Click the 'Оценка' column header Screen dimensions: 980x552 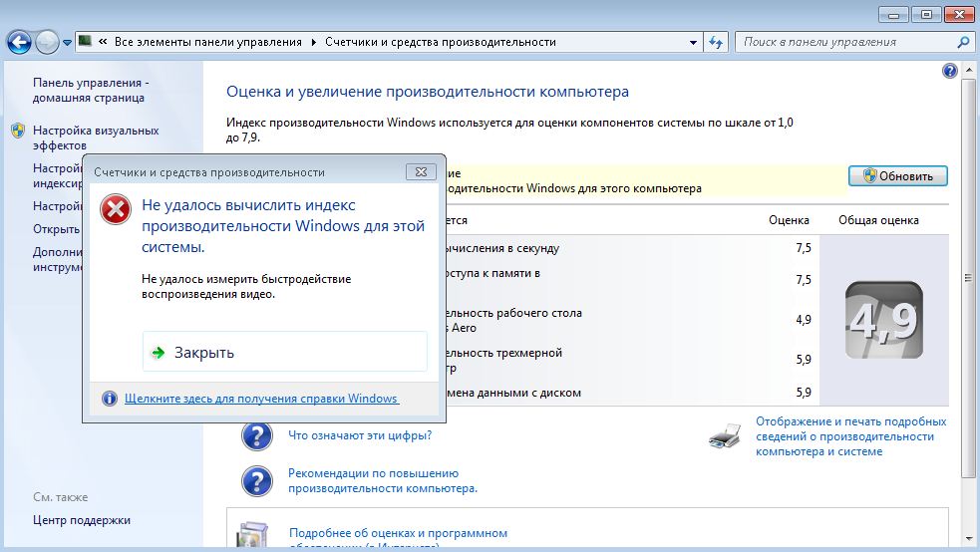(x=789, y=220)
